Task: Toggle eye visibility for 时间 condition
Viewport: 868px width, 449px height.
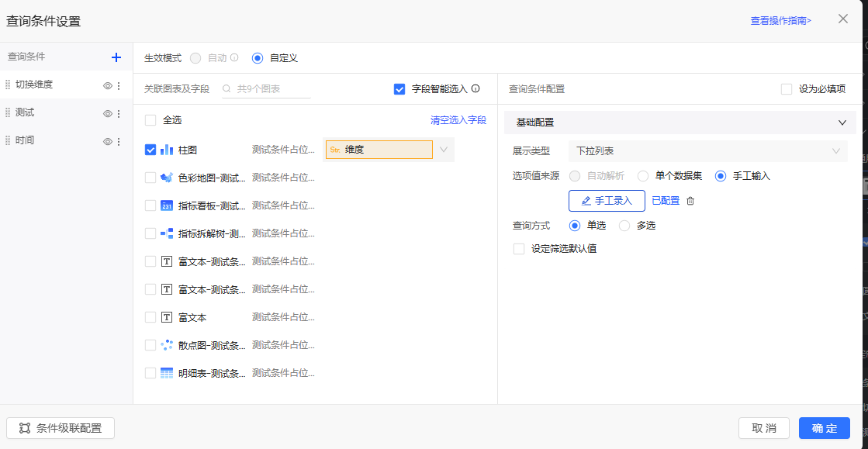Action: (x=108, y=141)
